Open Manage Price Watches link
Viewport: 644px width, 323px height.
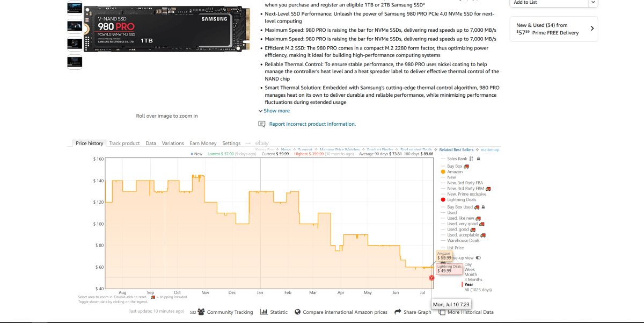coord(340,149)
